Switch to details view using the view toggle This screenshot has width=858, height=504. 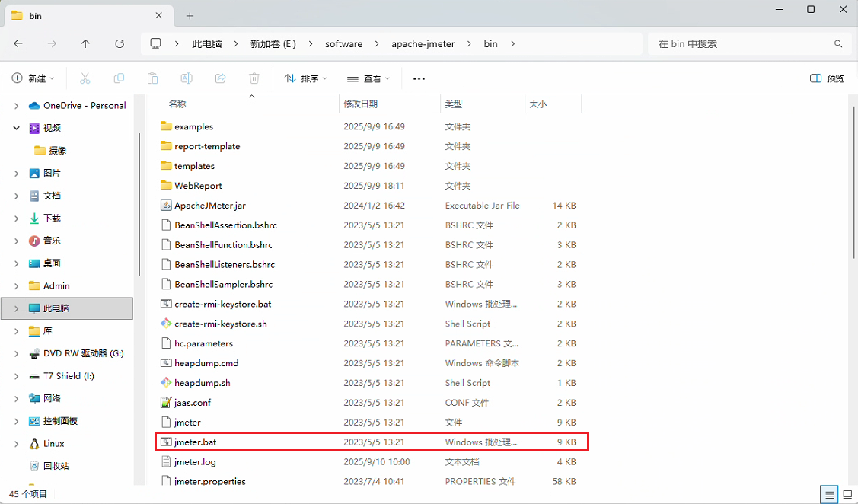point(829,493)
